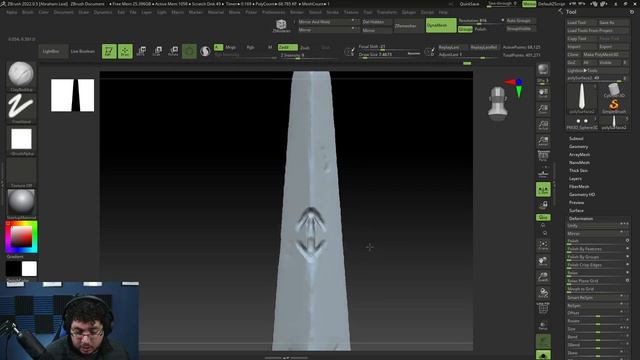Expand the FiberMesh section
This screenshot has height=360, width=640.
point(579,187)
